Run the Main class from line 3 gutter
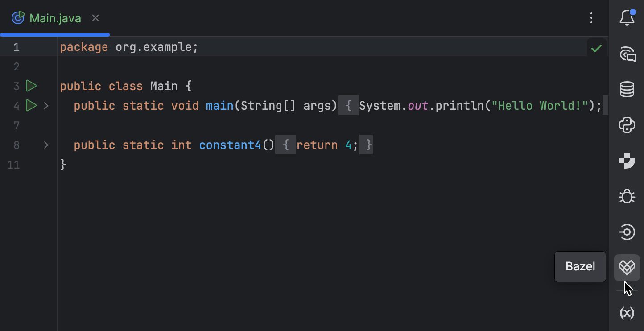Viewport: 644px width, 331px height. pyautogui.click(x=31, y=86)
